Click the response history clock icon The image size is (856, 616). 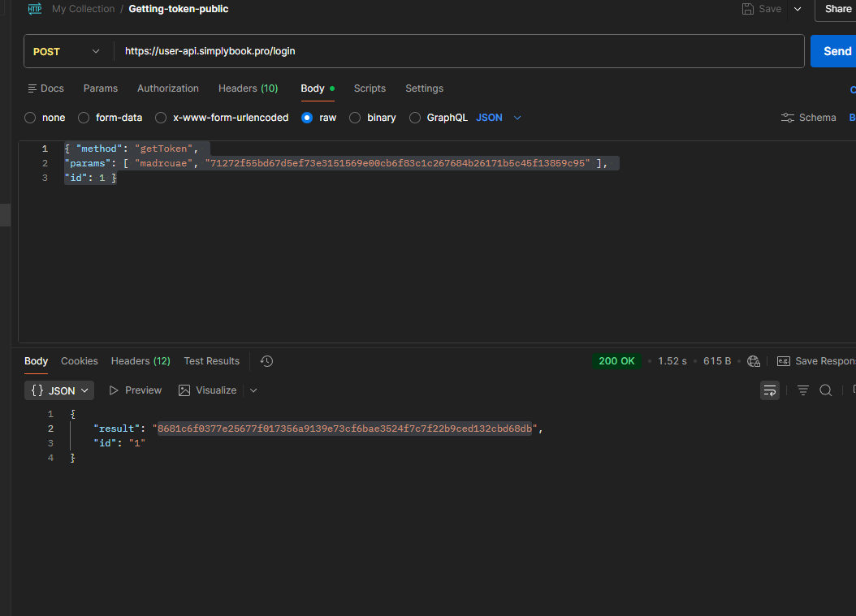[266, 361]
